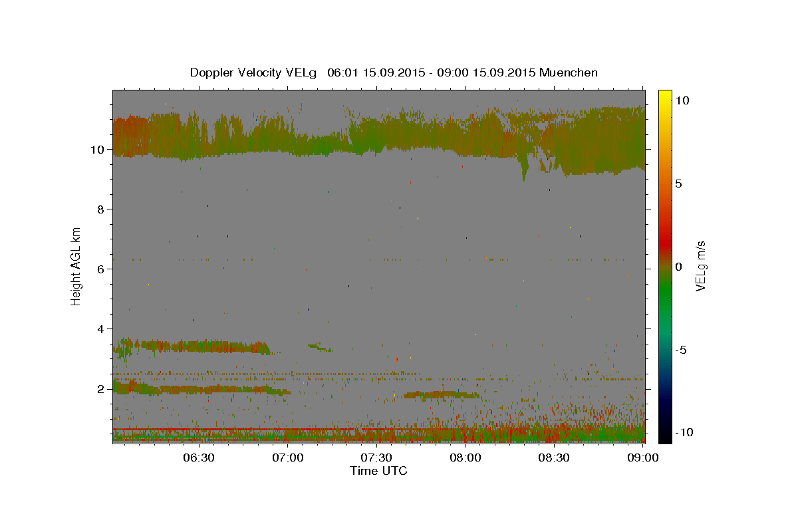Screen dimensions: 798x532
Task: Click the cloud layer near 2 km at 06:30
Action: pos(198,390)
